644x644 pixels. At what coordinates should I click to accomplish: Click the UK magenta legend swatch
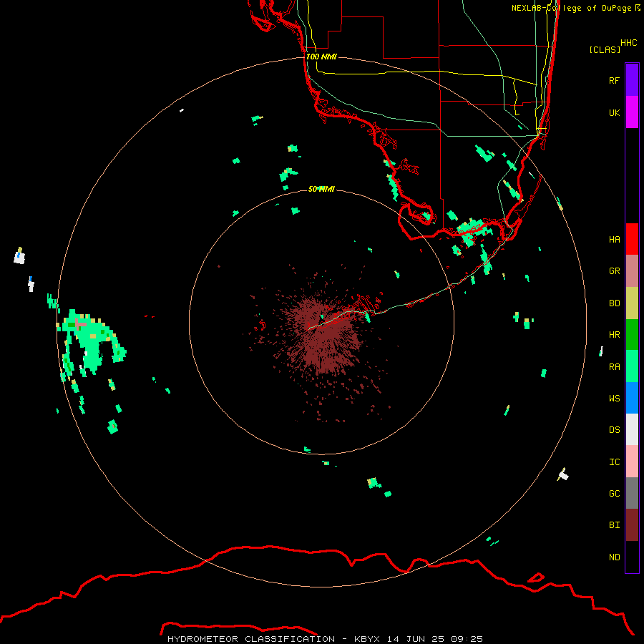tap(632, 112)
